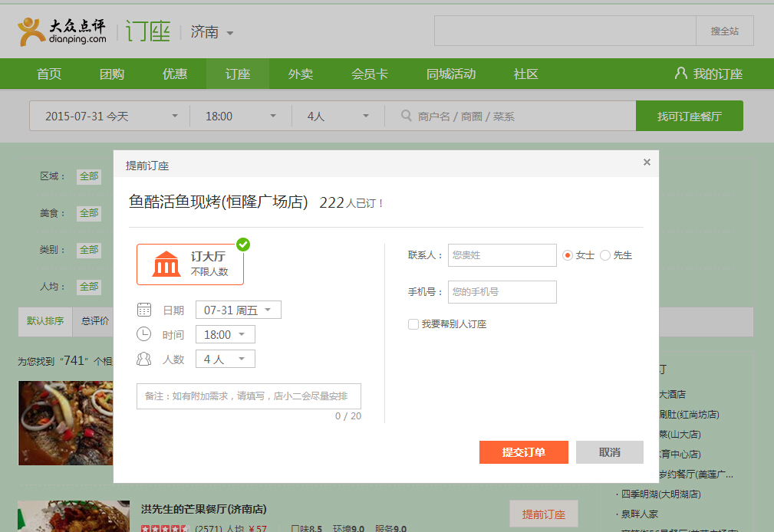
Task: Click the top site search input field
Action: tap(565, 31)
